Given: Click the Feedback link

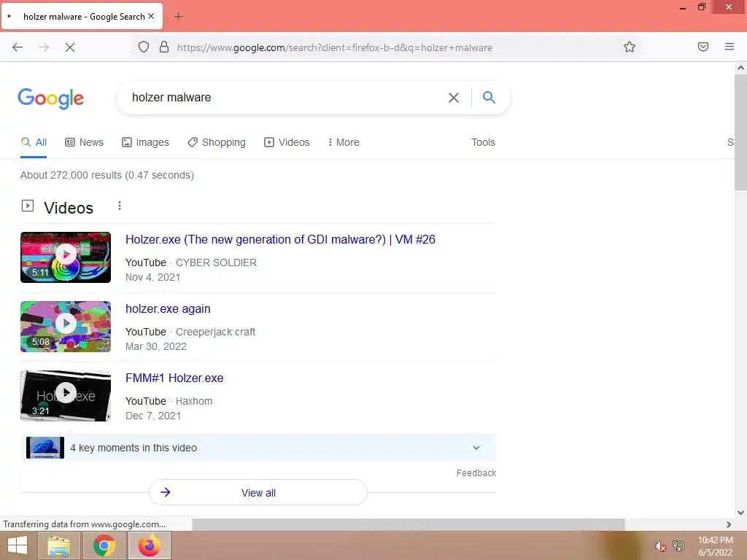Looking at the screenshot, I should coord(476,472).
